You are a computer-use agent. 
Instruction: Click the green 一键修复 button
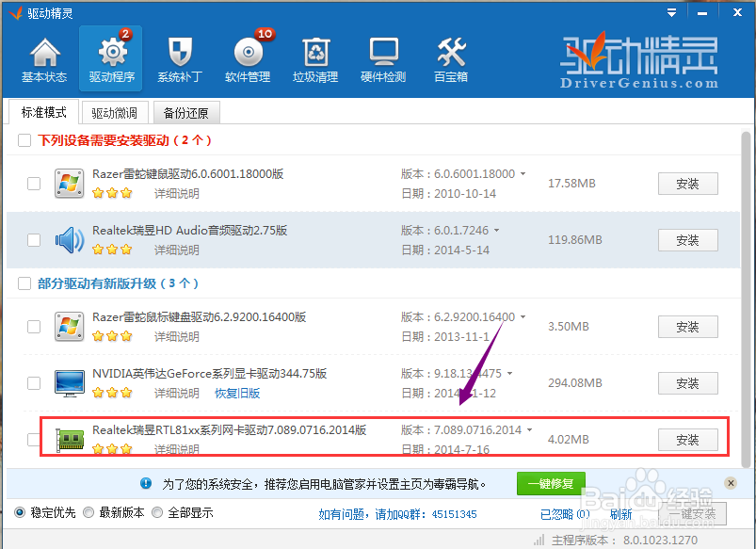(x=551, y=483)
